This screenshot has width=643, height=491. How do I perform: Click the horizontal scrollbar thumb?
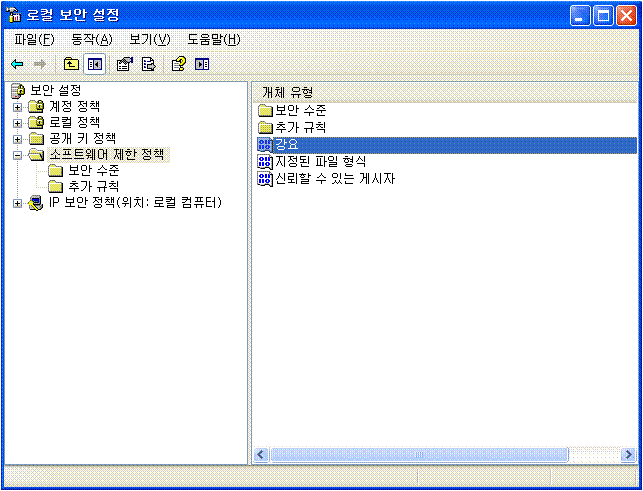[419, 454]
